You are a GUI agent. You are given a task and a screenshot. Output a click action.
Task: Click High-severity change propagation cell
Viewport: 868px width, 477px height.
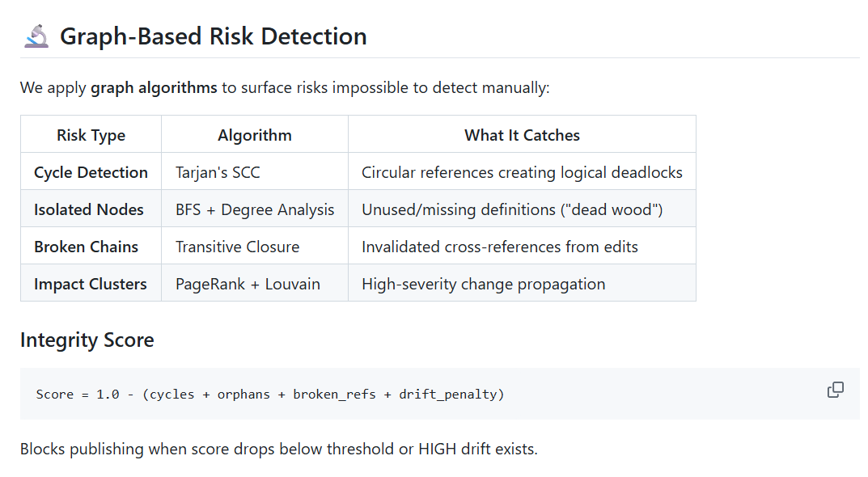coord(483,284)
